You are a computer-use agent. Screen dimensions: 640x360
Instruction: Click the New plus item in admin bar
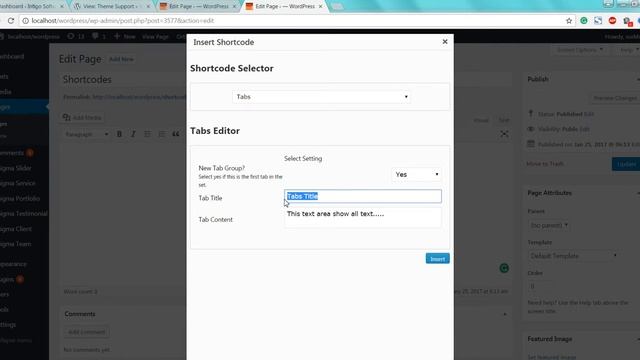point(124,36)
